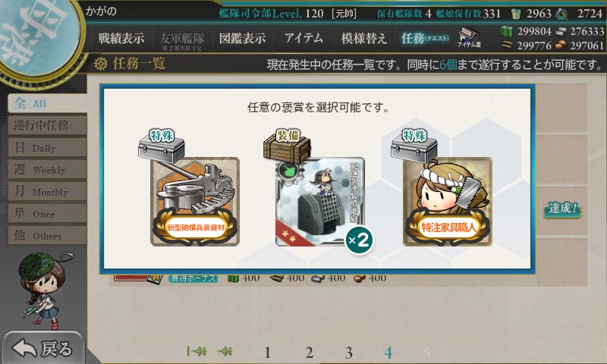Go to quest page 2
The height and width of the screenshot is (364, 607).
click(x=309, y=353)
